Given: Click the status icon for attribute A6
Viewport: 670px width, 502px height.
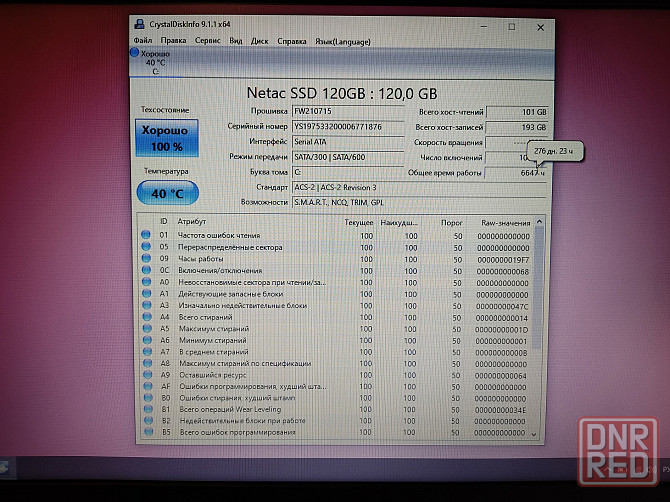Looking at the screenshot, I should point(147,340).
